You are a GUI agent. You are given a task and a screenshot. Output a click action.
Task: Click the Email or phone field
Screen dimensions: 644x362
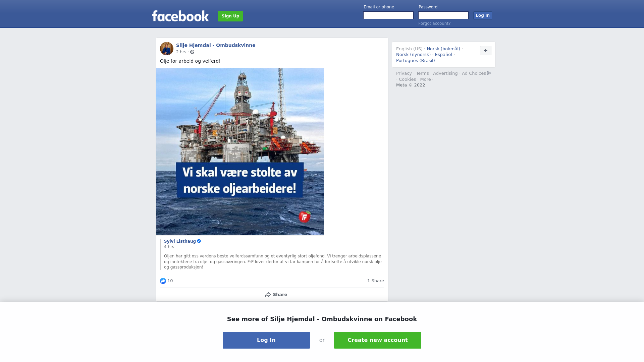tap(388, 15)
